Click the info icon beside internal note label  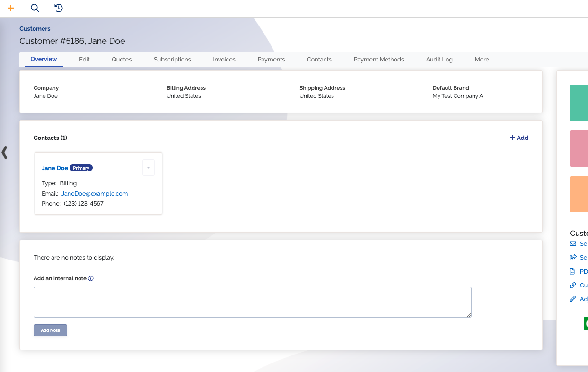tap(91, 278)
